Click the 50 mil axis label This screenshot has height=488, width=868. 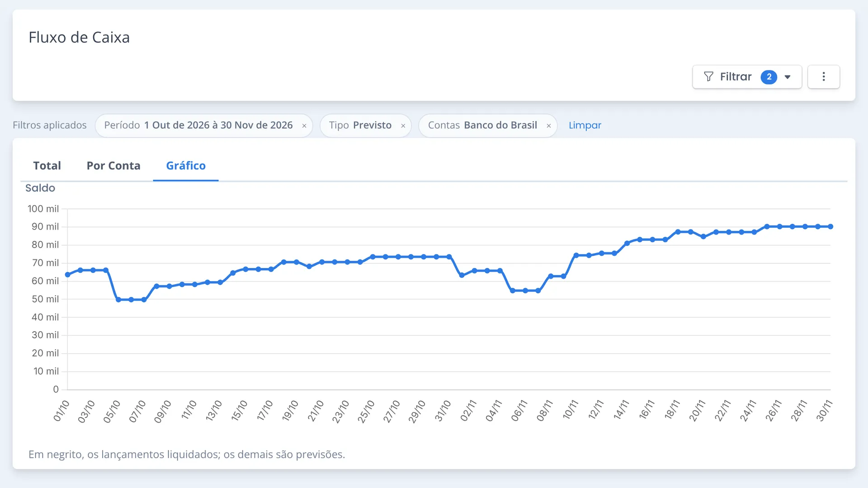[x=45, y=299]
